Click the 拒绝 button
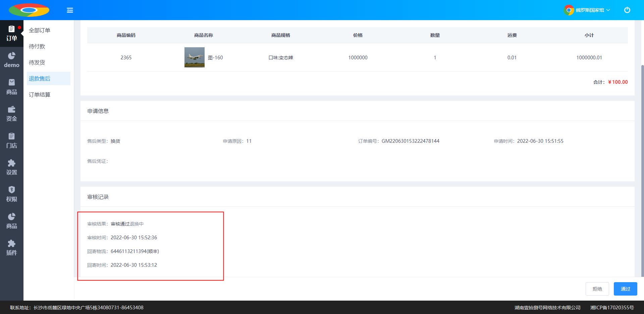This screenshot has height=314, width=644. tap(597, 289)
